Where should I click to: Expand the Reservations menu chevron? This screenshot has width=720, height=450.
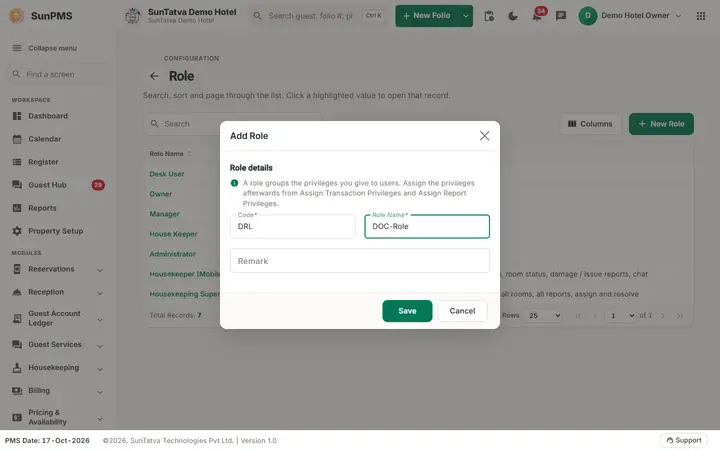[100, 270]
